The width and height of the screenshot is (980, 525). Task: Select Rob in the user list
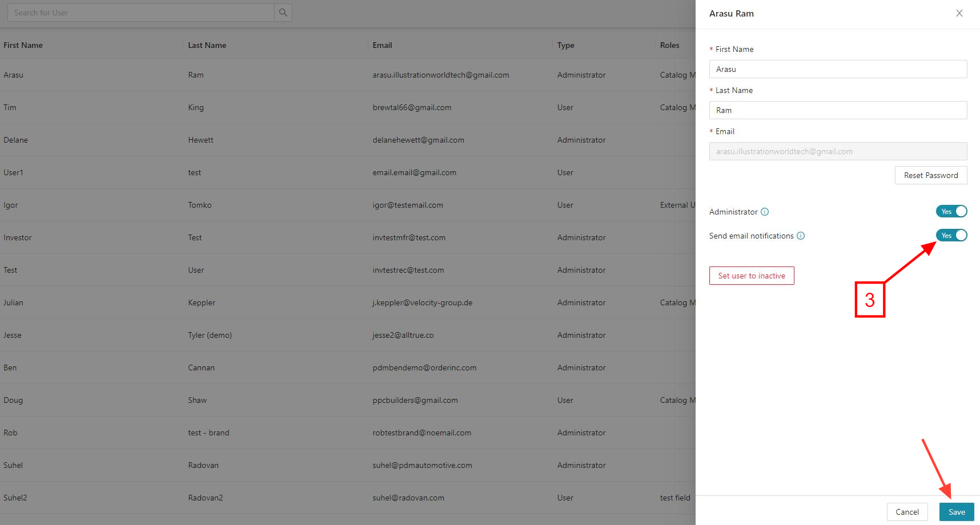click(10, 433)
